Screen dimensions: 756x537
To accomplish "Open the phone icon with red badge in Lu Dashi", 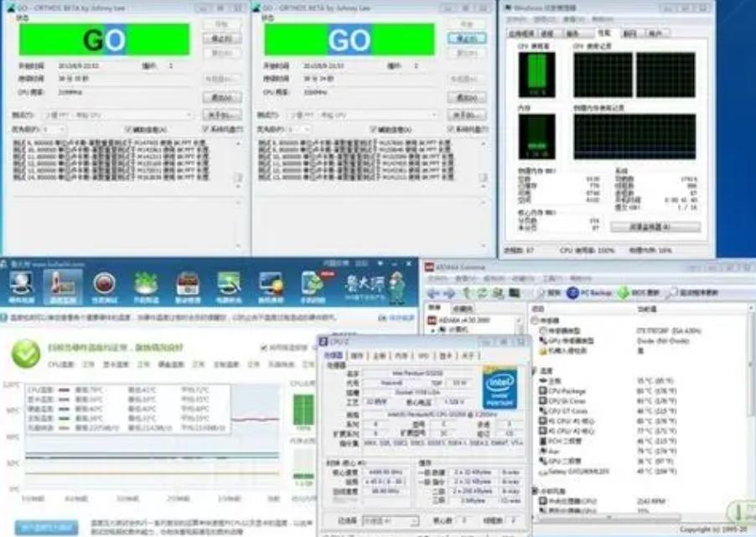I will (313, 287).
